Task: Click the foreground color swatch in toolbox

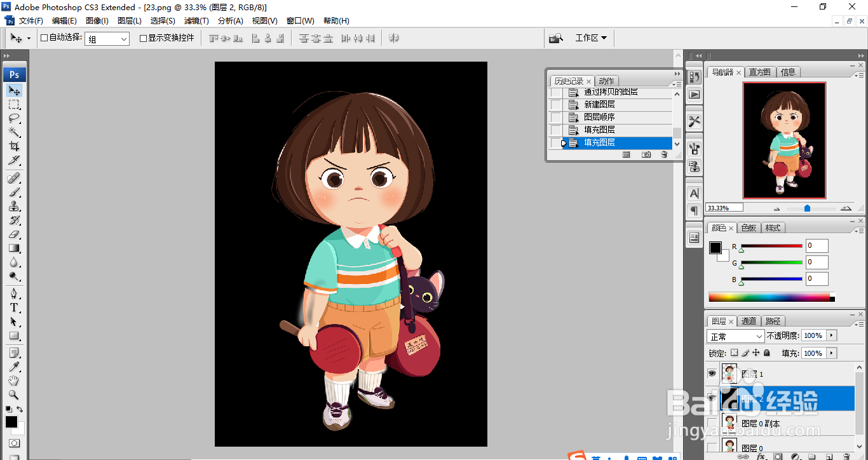Action: [11, 422]
